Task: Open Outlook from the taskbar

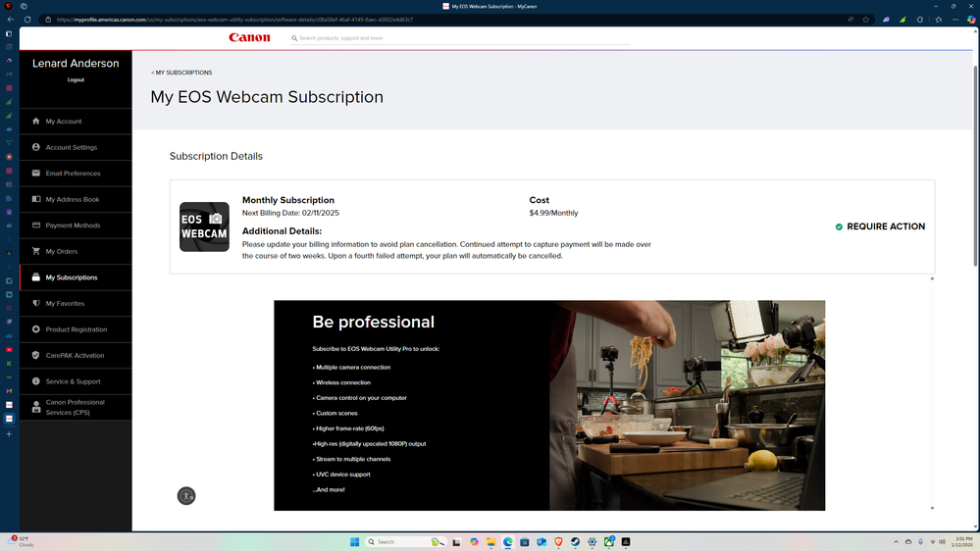Action: 542,541
